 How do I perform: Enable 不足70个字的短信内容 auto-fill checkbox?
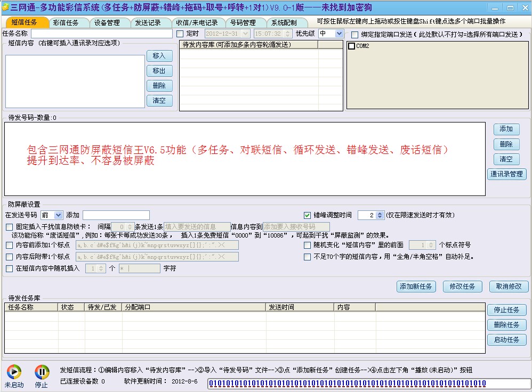coord(308,257)
